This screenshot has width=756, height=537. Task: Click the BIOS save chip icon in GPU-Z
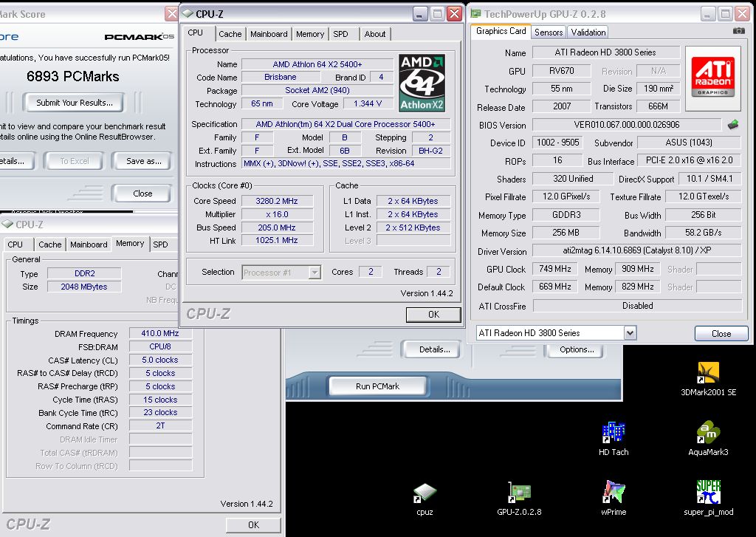click(733, 125)
